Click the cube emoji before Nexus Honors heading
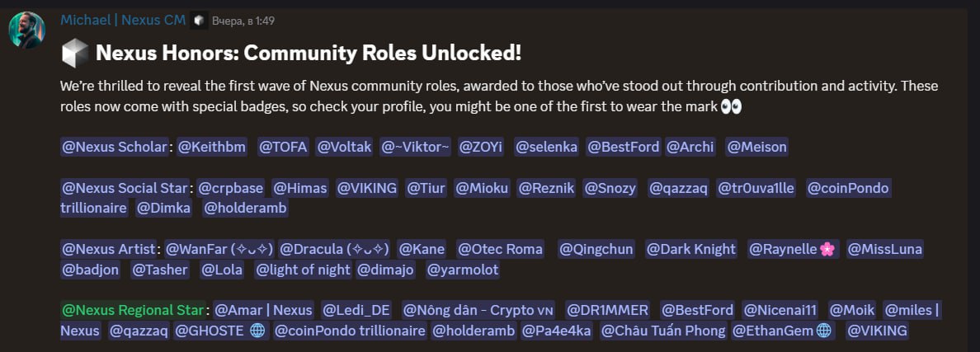 [75, 54]
